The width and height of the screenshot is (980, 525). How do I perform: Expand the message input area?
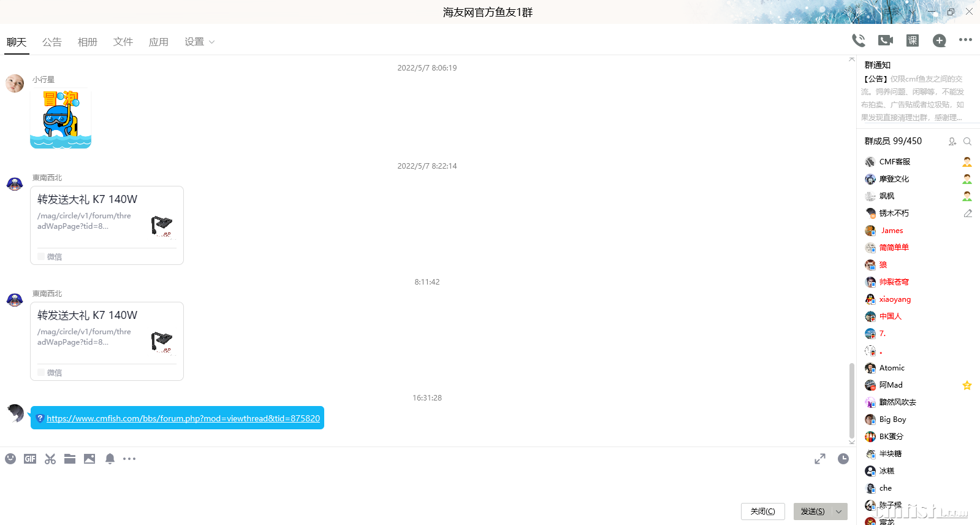point(820,459)
